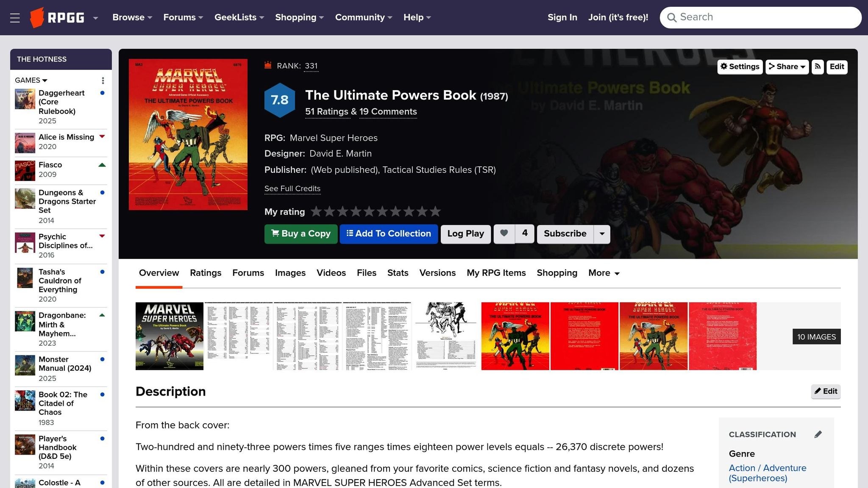Switch to the Versions tab

coord(437,273)
